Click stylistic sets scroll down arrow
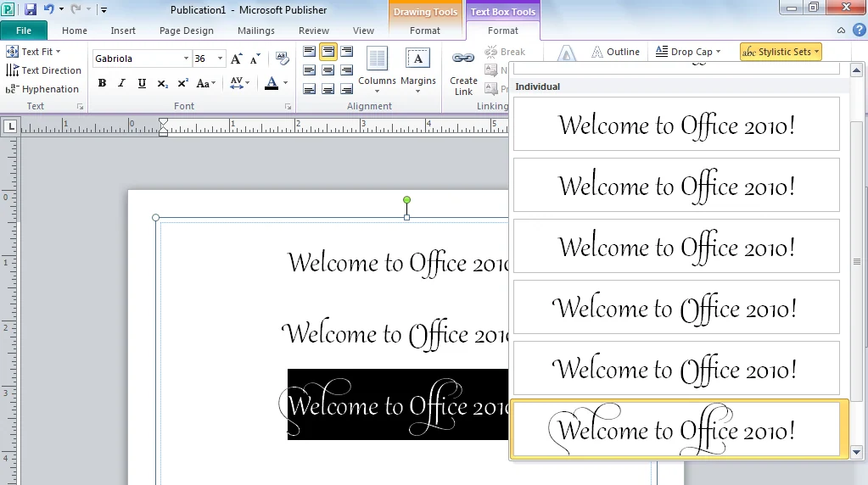The image size is (868, 485). pyautogui.click(x=856, y=452)
